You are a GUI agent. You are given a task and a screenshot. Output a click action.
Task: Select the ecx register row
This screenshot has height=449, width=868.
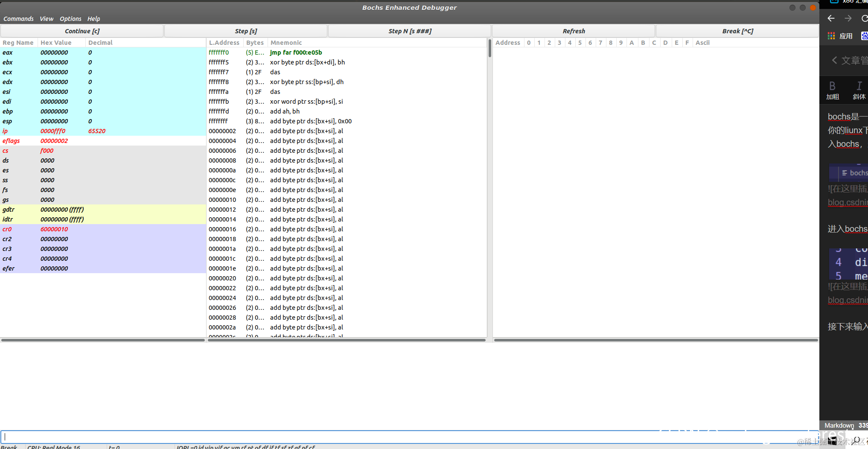coord(103,72)
